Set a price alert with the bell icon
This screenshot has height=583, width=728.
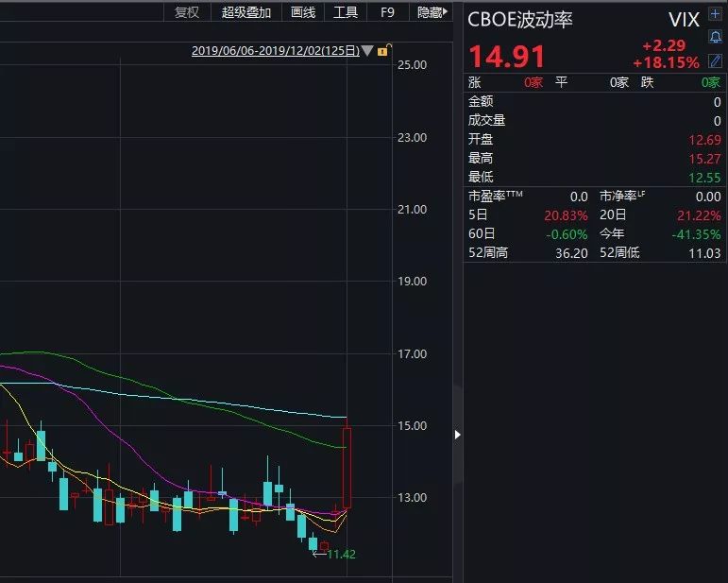715,37
